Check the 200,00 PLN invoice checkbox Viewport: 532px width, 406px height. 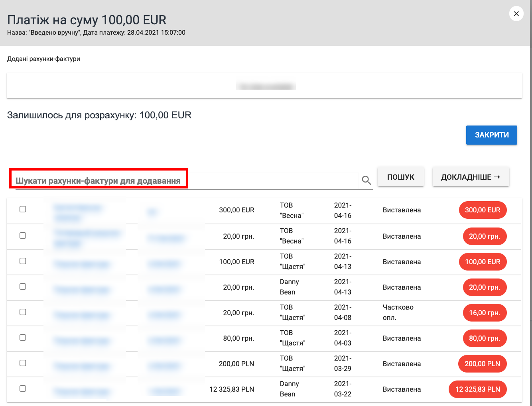pos(23,363)
